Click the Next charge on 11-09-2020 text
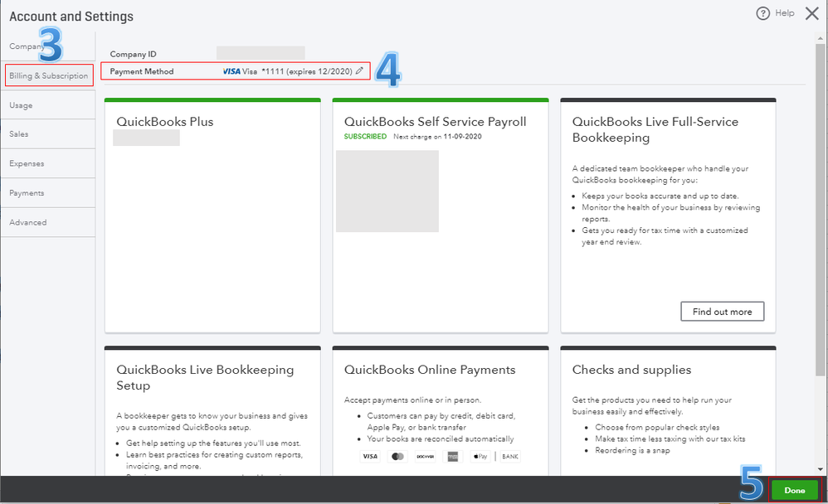Image resolution: width=828 pixels, height=504 pixels. 437,136
